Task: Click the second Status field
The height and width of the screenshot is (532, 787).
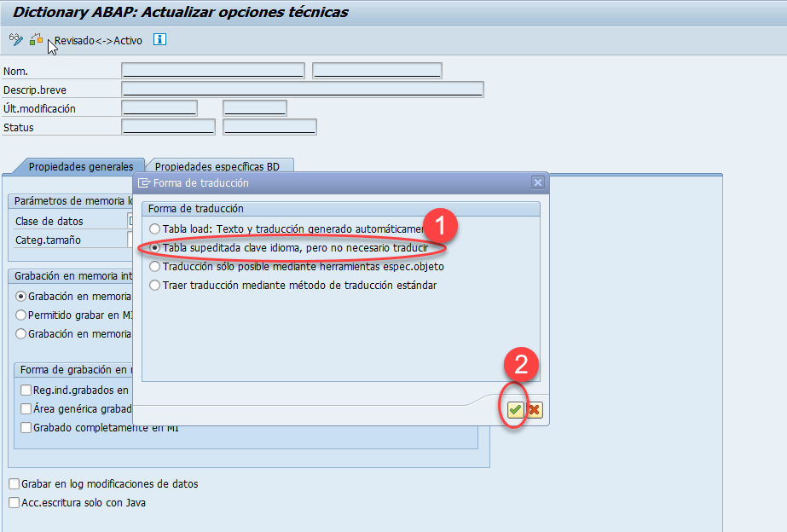Action: pyautogui.click(x=269, y=127)
